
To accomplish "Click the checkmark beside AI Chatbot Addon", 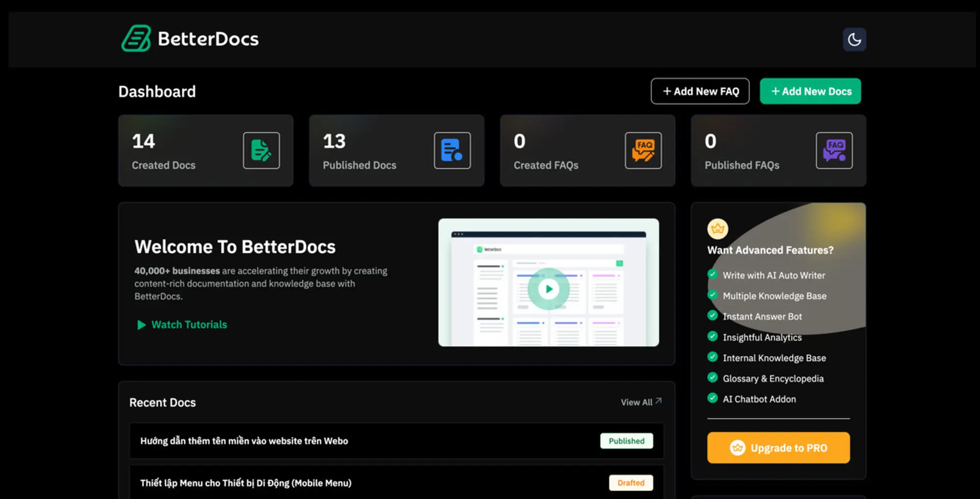I will click(712, 398).
